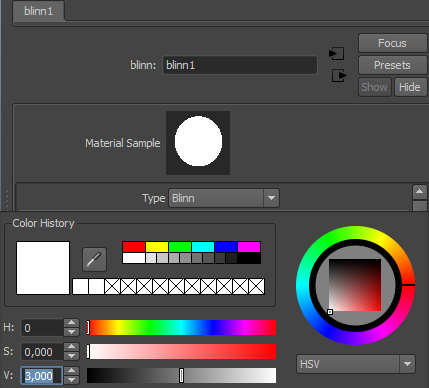The image size is (429, 388).
Task: Select the blinn1 tab
Action: click(39, 11)
